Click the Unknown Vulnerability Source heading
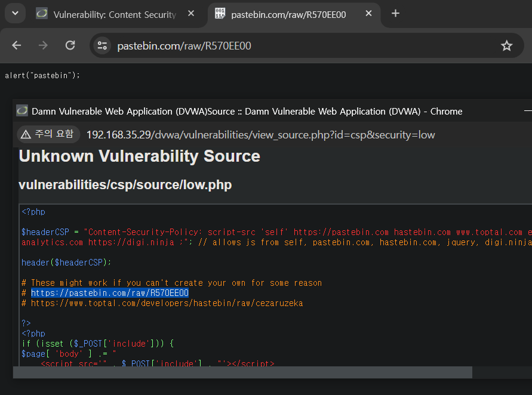532x395 pixels. (140, 156)
